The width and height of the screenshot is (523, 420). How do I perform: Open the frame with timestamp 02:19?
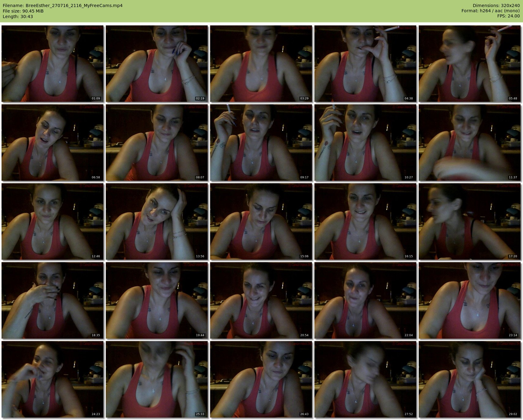coord(157,64)
